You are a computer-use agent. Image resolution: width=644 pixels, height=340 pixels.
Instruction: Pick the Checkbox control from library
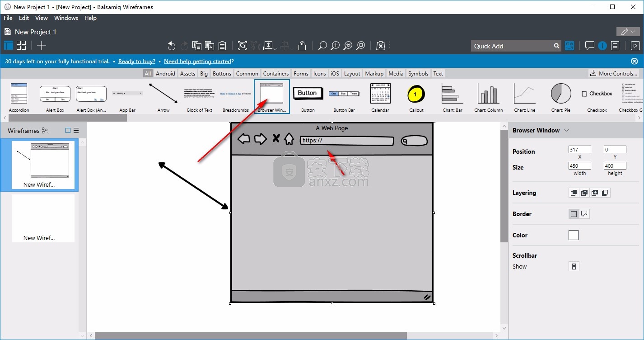[597, 97]
